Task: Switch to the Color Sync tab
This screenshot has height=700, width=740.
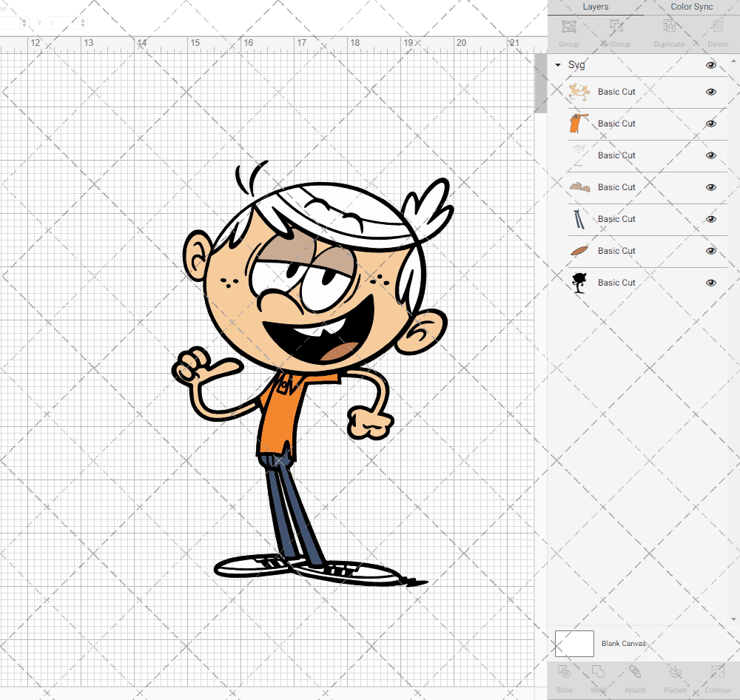Action: coord(691,7)
